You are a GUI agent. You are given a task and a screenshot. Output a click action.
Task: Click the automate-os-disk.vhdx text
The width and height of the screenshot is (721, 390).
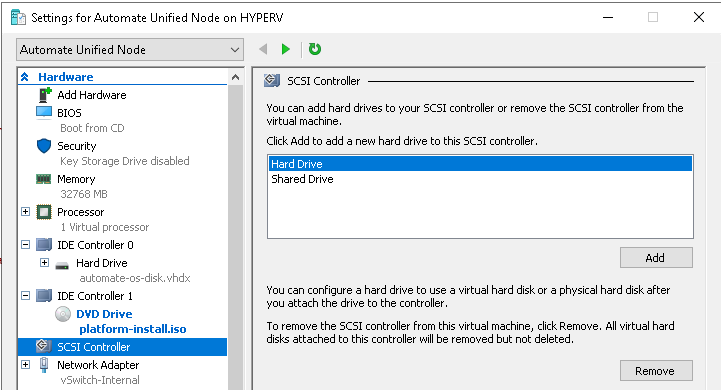135,278
